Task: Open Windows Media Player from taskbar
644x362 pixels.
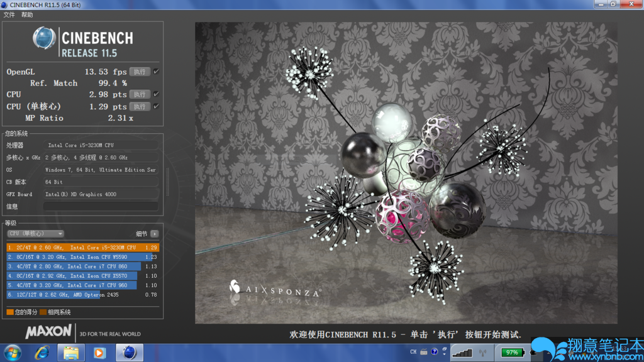Action: pyautogui.click(x=99, y=353)
